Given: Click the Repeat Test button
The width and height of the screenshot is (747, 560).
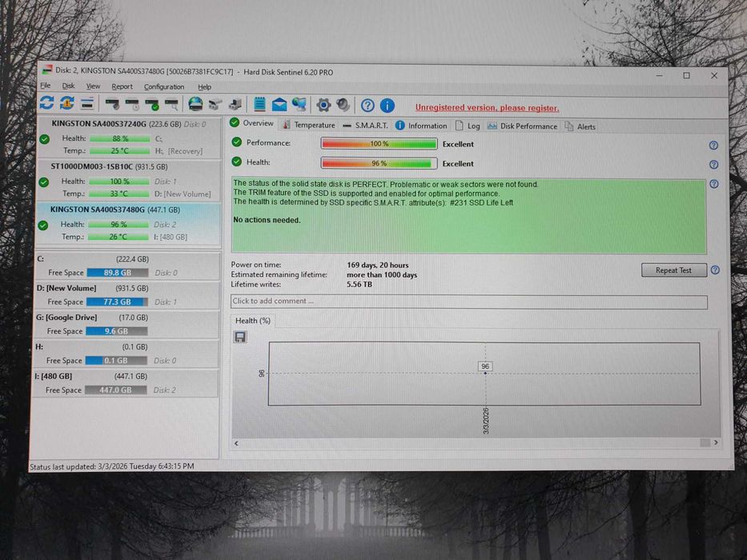Looking at the screenshot, I should point(673,270).
